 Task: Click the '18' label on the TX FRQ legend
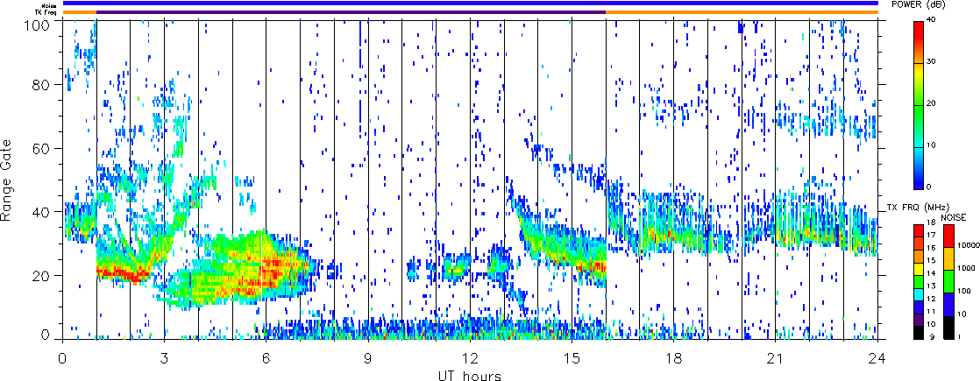(931, 222)
